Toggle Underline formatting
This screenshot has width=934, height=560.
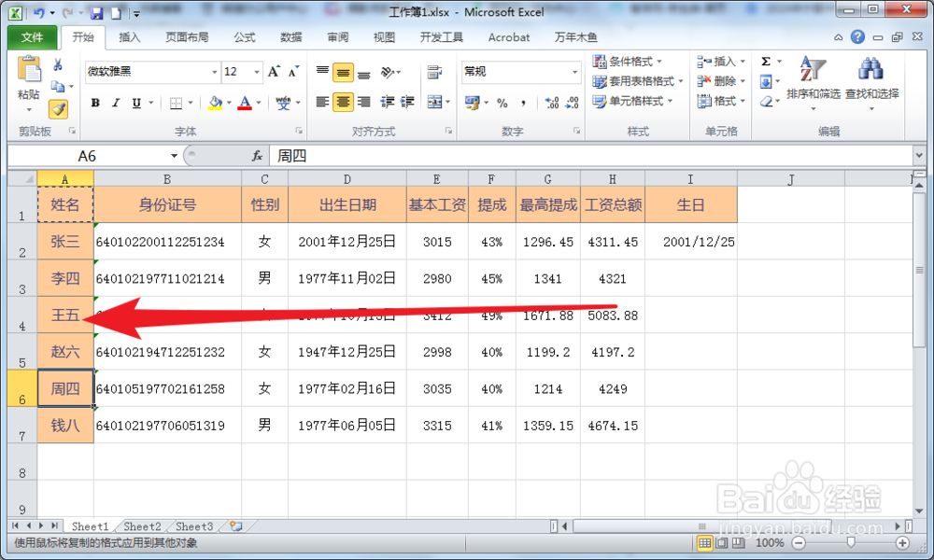pyautogui.click(x=136, y=103)
